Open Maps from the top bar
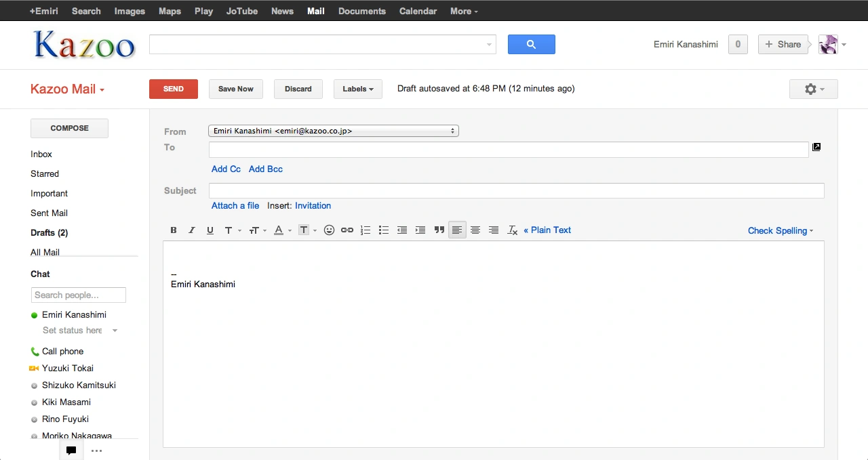Viewport: 868px width, 460px height. 170,11
